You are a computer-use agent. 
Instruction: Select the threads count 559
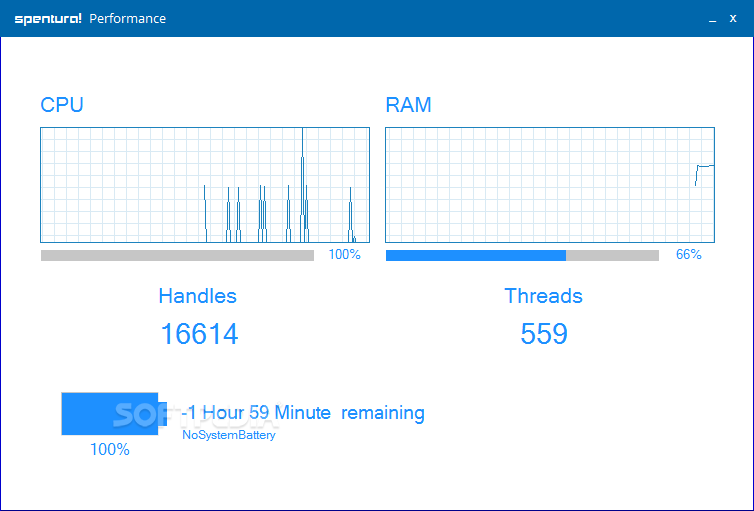click(x=544, y=334)
